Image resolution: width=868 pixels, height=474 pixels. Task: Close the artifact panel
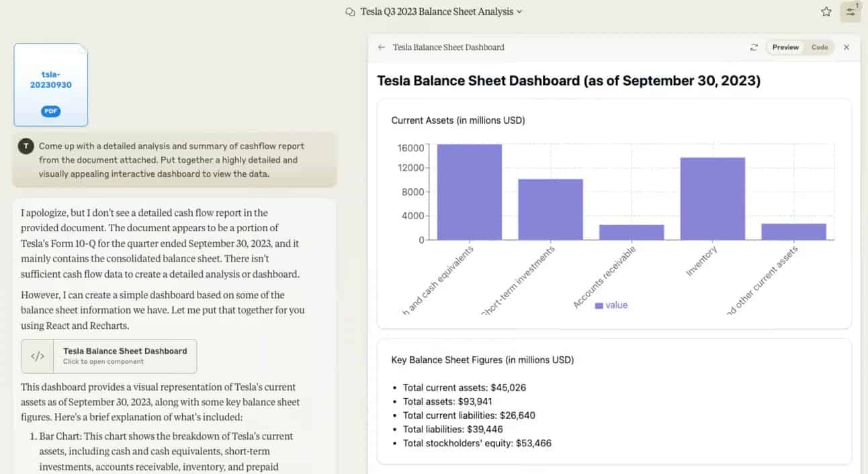[x=847, y=47]
